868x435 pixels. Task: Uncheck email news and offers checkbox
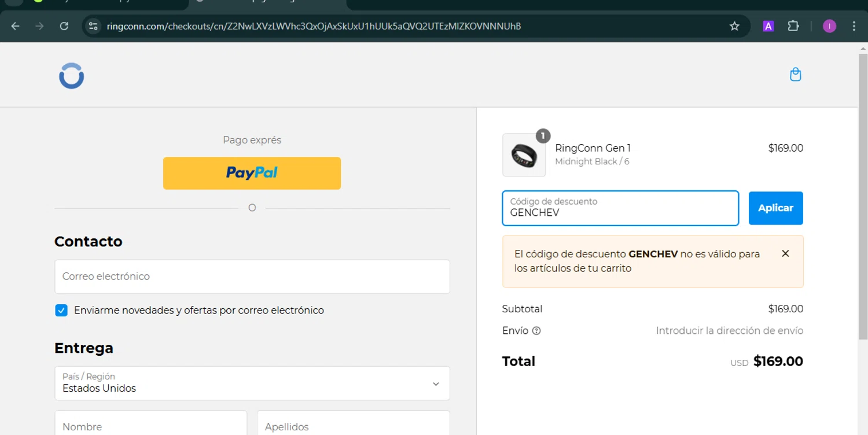(61, 311)
